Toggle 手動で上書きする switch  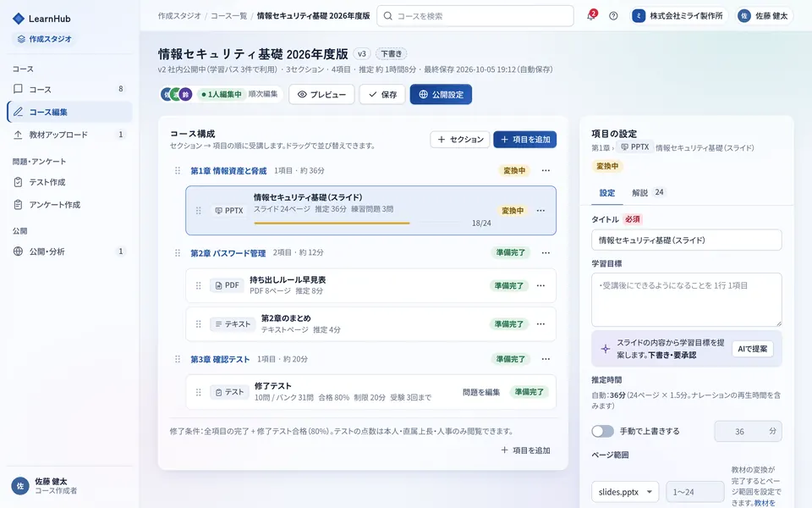[x=602, y=431]
